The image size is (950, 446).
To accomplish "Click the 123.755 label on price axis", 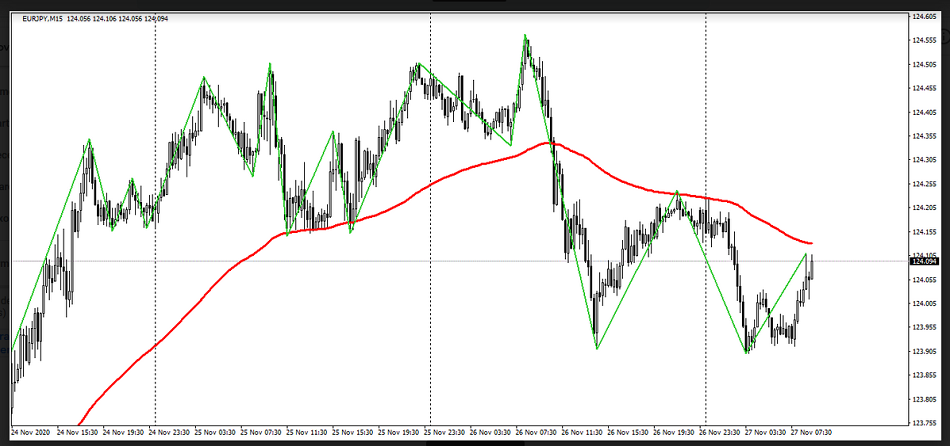I will pos(924,423).
